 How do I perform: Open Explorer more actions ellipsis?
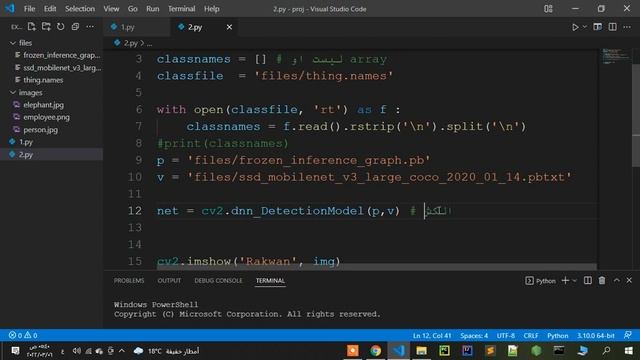[x=90, y=27]
